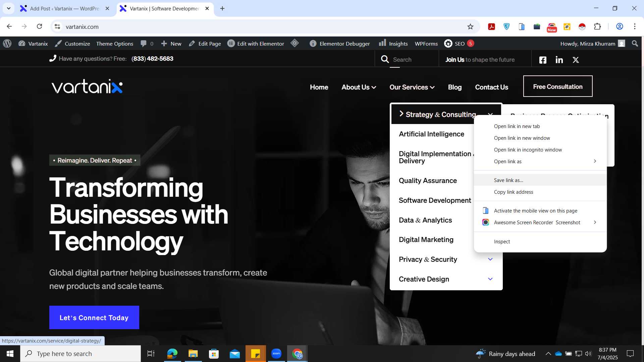Open File Explorer from the taskbar
The image size is (644, 362).
tap(193, 354)
